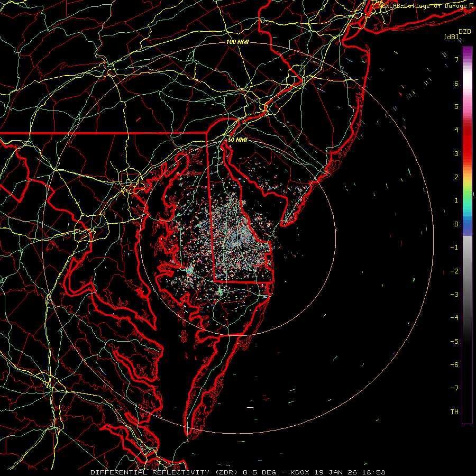Click the [dB] unit label
The width and height of the screenshot is (476, 476).
452,36
